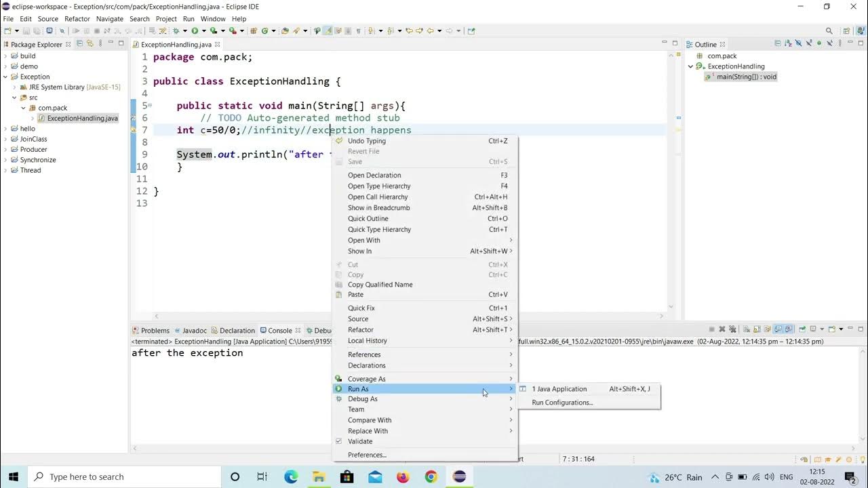
Task: Expand JRE System Library node
Action: coord(14,87)
